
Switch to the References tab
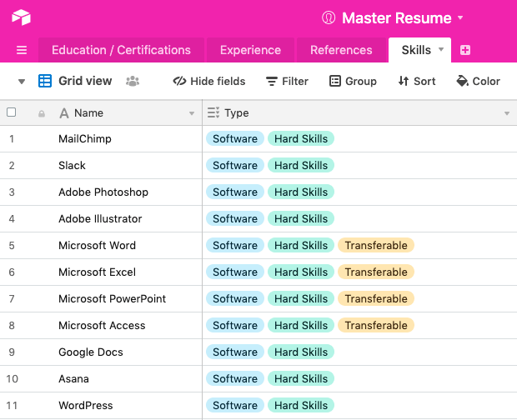[x=341, y=50]
